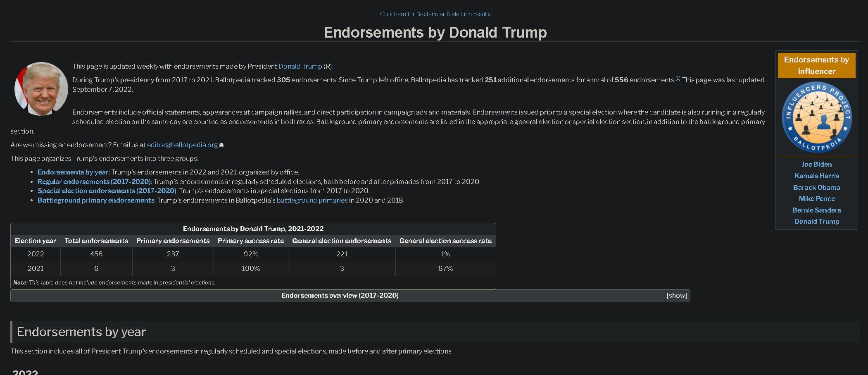Go to Regular endorsements (2017-2020)
The image size is (868, 375).
click(94, 182)
